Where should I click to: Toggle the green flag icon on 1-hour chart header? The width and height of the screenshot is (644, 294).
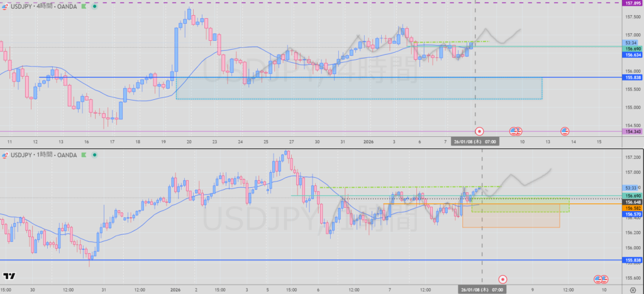click(84, 155)
